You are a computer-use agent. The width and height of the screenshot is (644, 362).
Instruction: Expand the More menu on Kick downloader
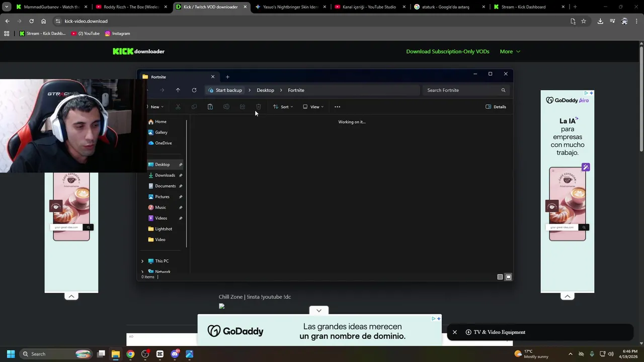510,51
